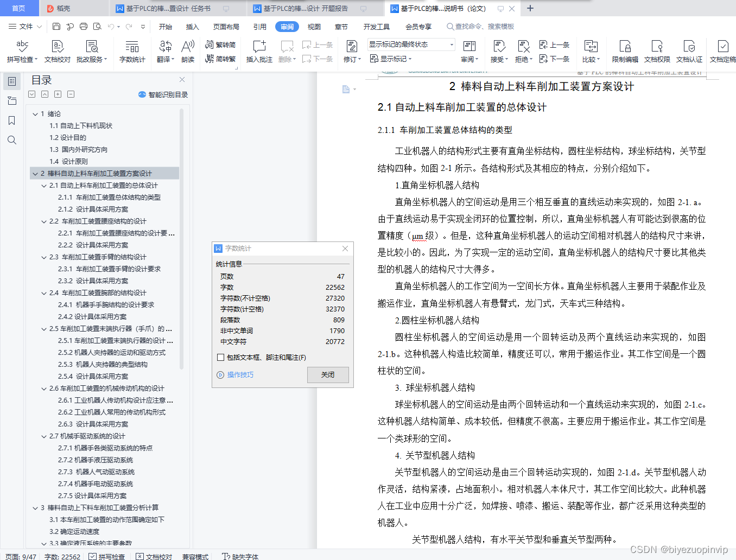This screenshot has height=560, width=736.
Task: Click 文档定稿 finalize document
Action: tap(722, 52)
